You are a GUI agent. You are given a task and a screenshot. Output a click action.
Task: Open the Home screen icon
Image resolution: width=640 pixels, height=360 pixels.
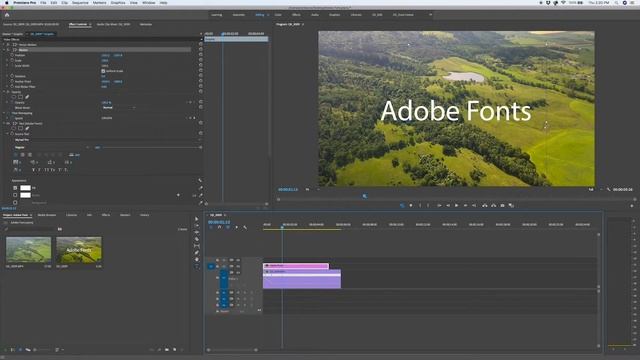(x=7, y=15)
